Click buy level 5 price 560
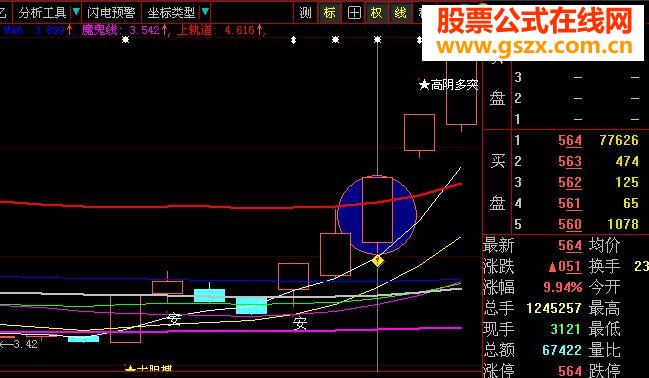 point(570,224)
